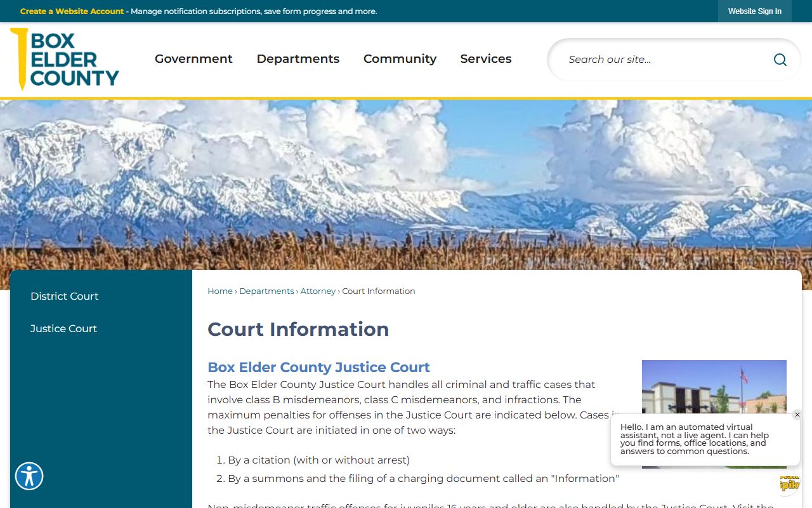
Task: Go to Home breadcrumb link
Action: [220, 291]
